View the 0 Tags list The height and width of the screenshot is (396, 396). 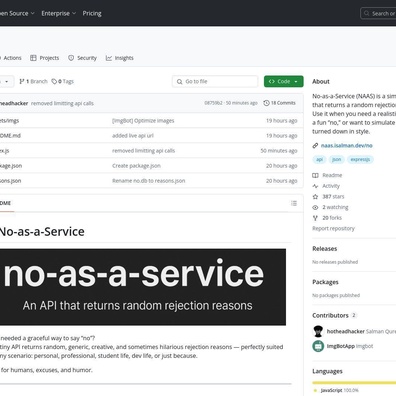pos(62,81)
